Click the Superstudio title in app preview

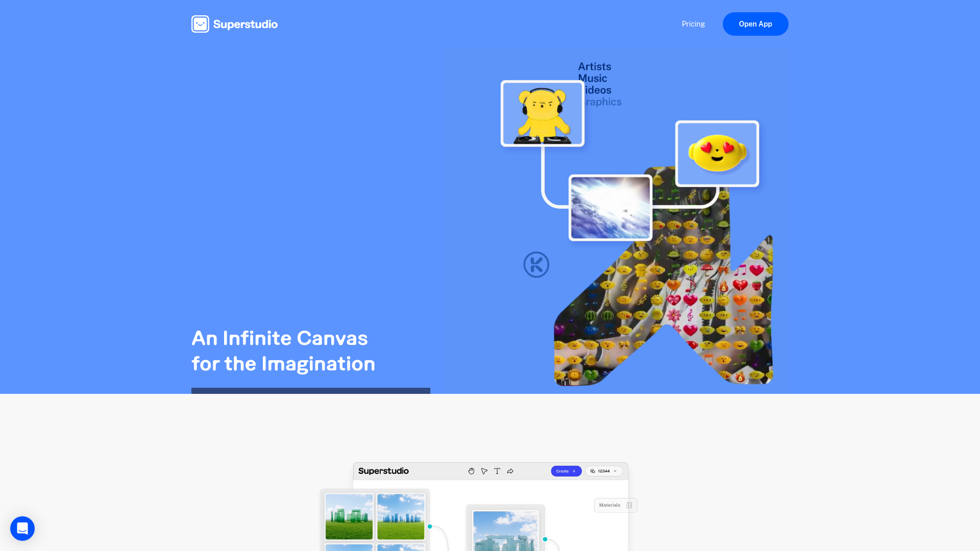383,471
